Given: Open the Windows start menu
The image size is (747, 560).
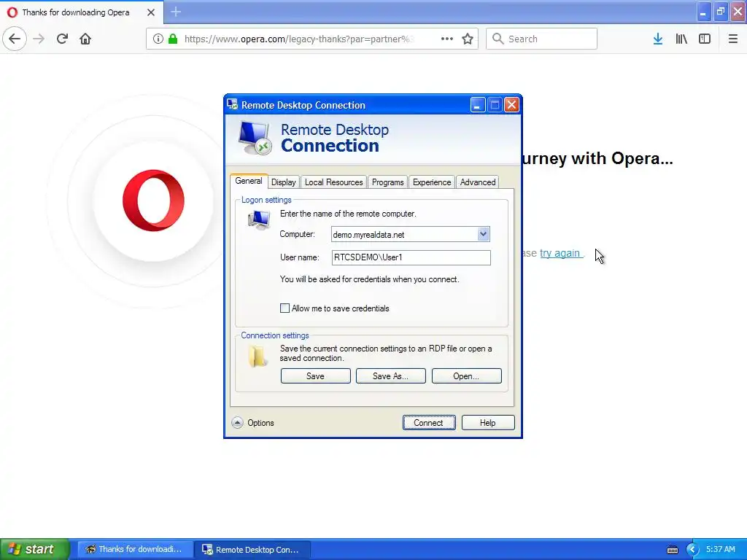Looking at the screenshot, I should click(34, 549).
